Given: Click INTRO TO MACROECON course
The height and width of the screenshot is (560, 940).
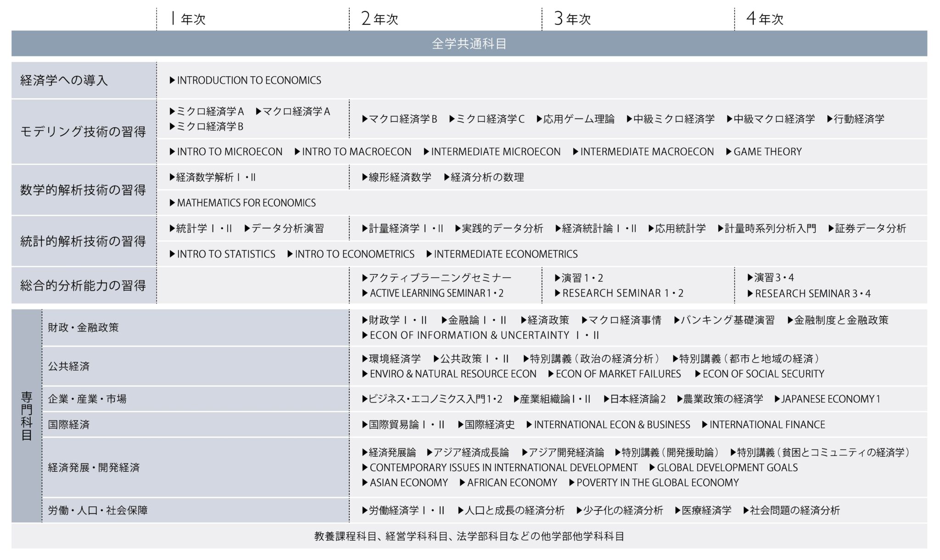Looking at the screenshot, I should pos(353,152).
